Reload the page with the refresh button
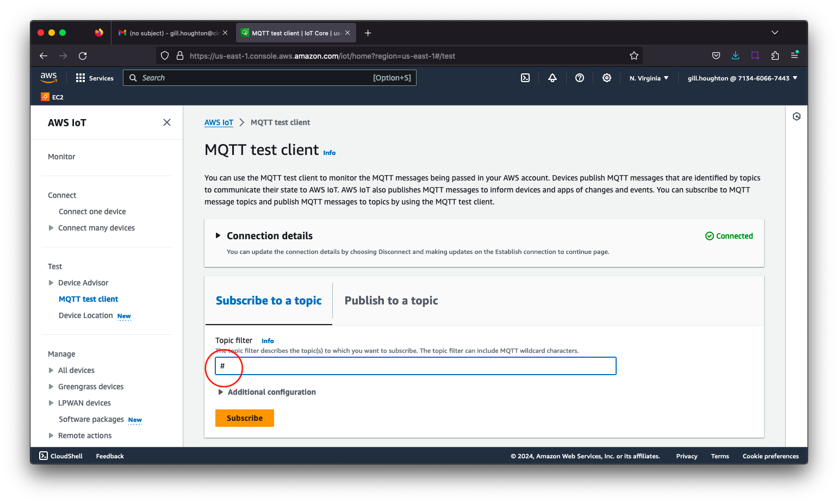 [83, 55]
